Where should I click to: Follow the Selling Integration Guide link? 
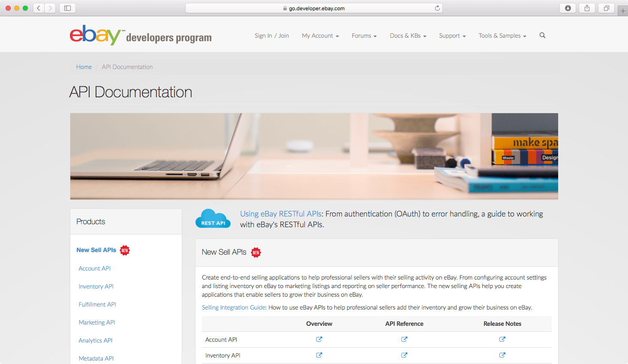click(233, 307)
